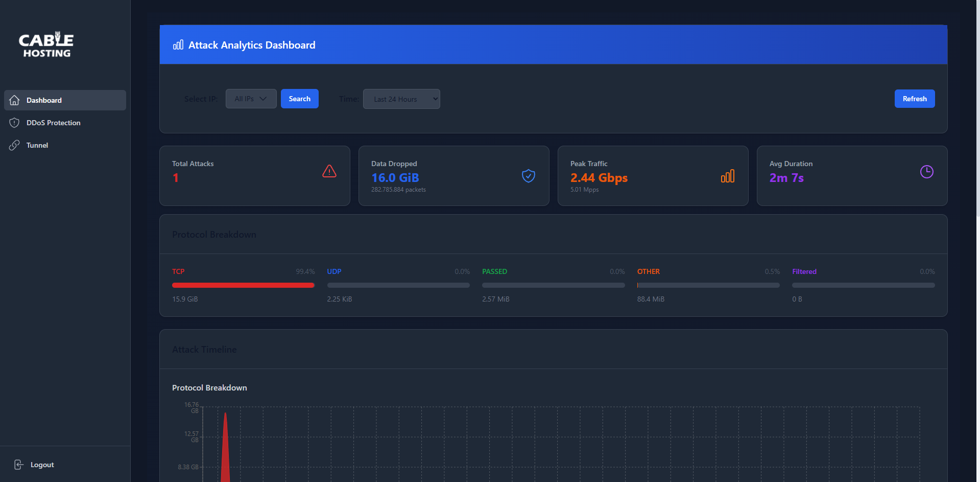Click the DDoS Protection shield icon

pos(14,123)
